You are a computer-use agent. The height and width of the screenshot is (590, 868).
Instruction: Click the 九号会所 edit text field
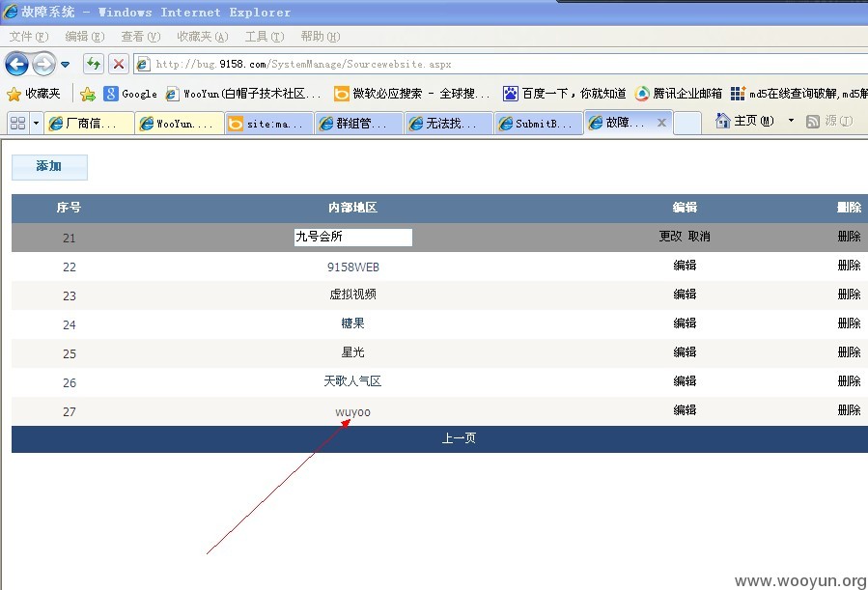(x=353, y=237)
